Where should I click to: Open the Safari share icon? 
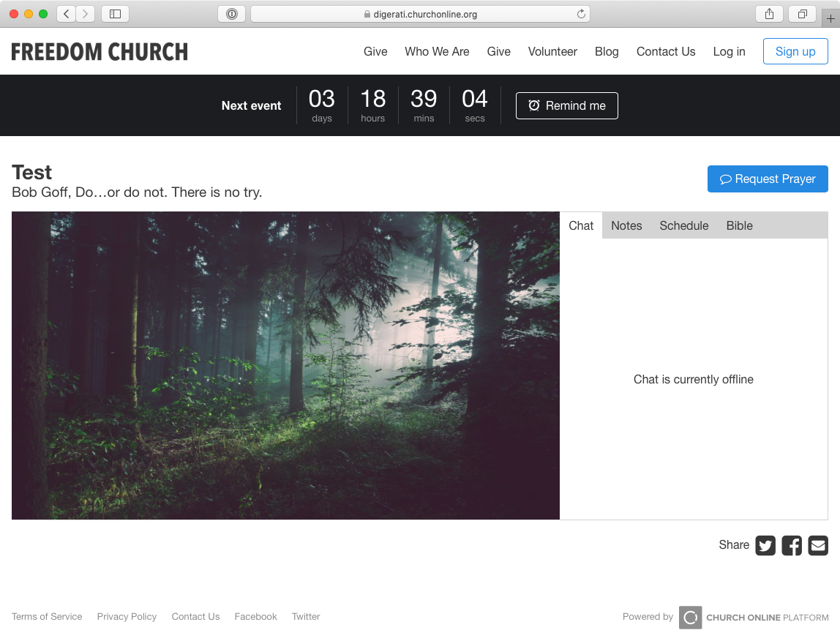tap(769, 14)
